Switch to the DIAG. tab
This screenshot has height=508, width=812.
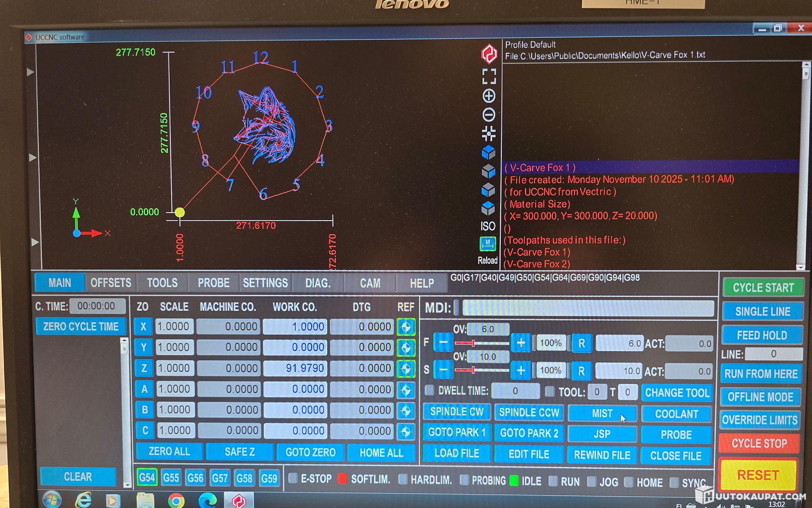[318, 283]
